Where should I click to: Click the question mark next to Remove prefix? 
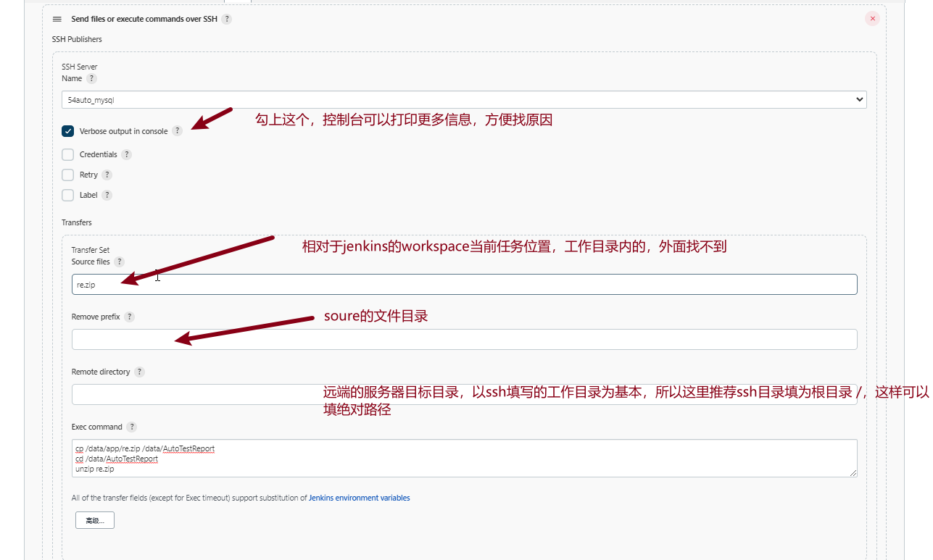click(129, 317)
